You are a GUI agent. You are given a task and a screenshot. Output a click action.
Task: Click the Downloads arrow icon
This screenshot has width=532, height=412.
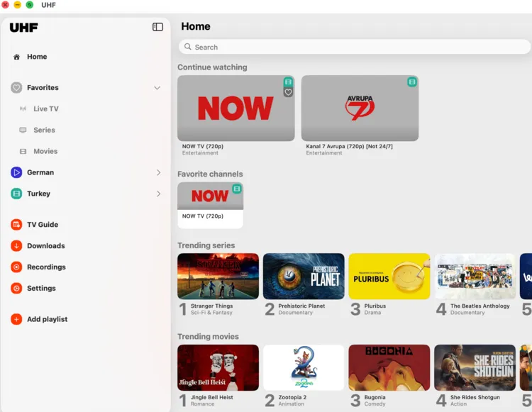click(16, 246)
